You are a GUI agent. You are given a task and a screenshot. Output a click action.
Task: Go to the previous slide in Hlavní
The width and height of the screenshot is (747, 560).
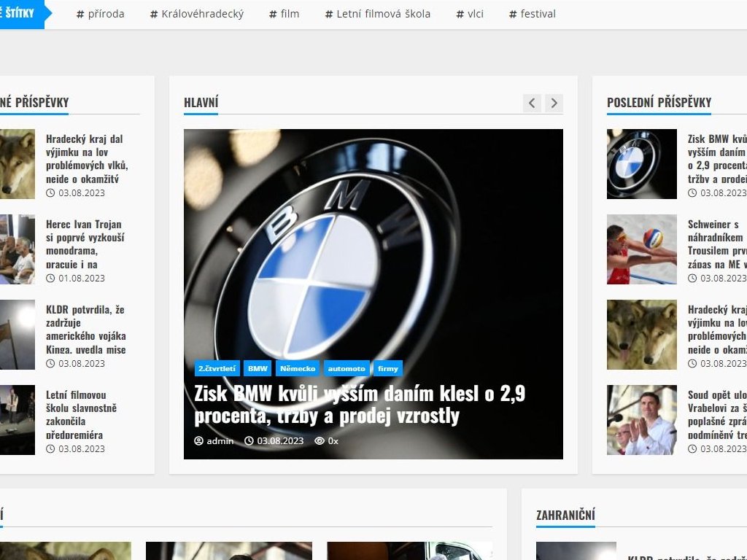(532, 104)
